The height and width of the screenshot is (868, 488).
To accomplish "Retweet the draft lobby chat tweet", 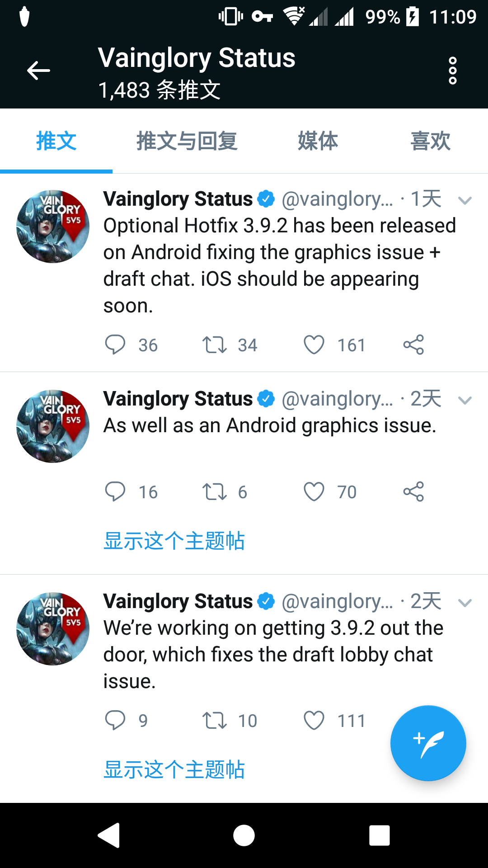I will click(x=214, y=720).
